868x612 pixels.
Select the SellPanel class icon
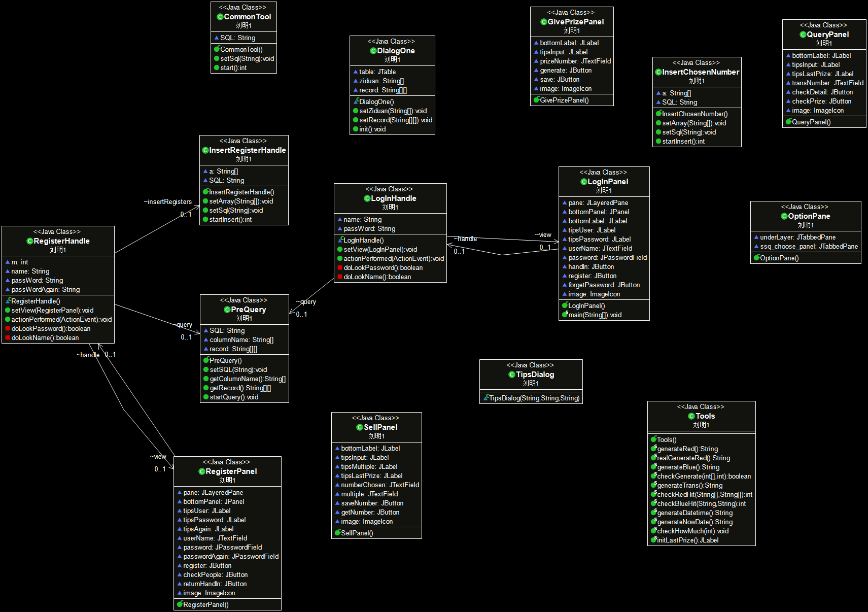360,427
